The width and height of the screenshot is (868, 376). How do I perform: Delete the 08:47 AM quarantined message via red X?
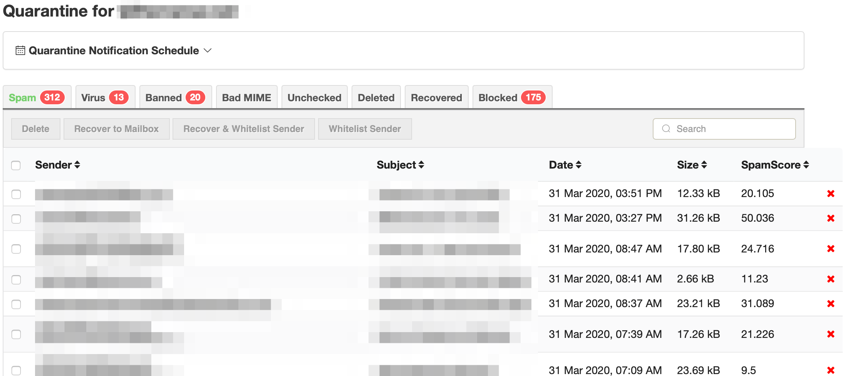831,249
